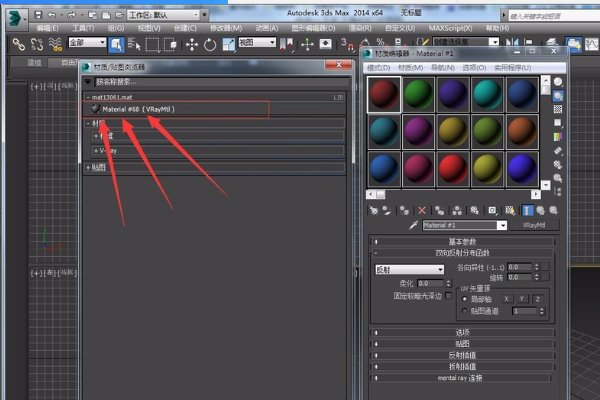The image size is (600, 400).
Task: Click the Get Material icon
Action: pyautogui.click(x=374, y=210)
